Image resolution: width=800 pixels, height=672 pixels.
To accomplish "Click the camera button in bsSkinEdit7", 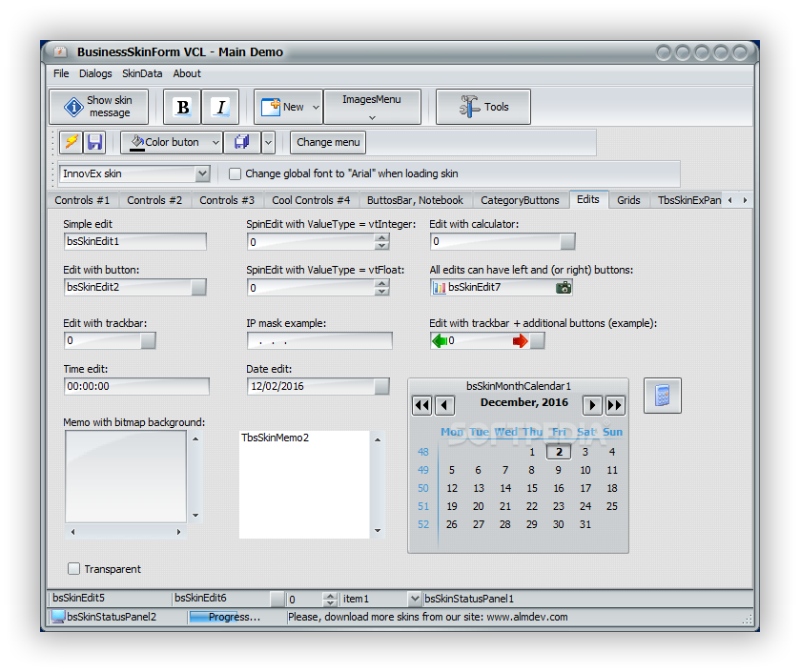I will [x=564, y=288].
